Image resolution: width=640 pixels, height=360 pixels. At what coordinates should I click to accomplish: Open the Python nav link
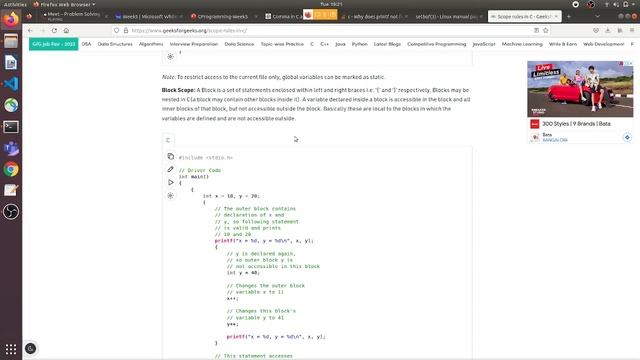(360, 44)
